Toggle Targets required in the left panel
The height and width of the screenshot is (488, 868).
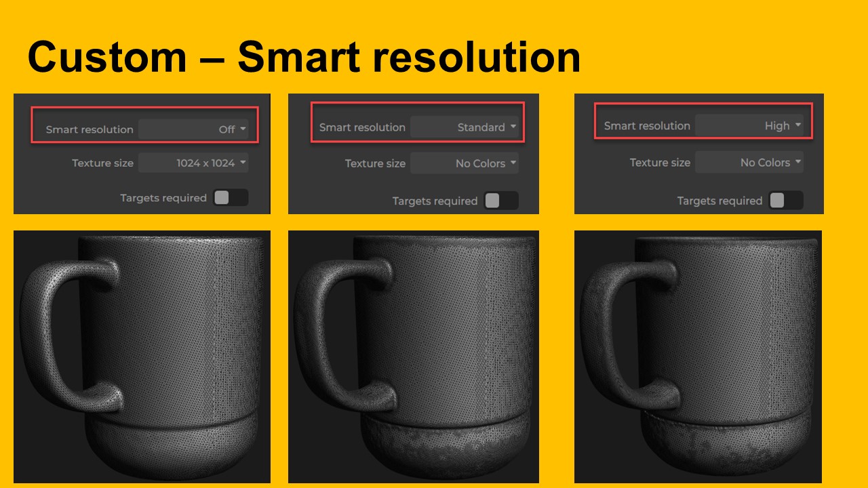pyautogui.click(x=231, y=198)
